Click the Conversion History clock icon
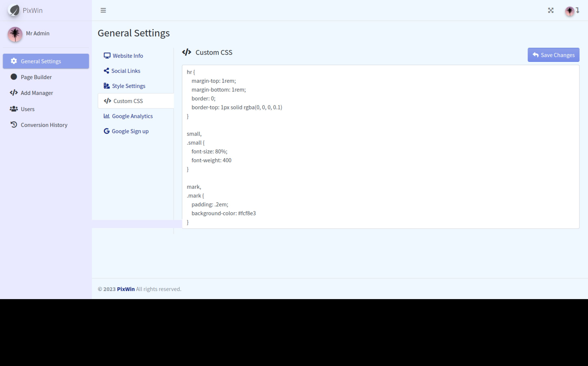 coord(14,125)
